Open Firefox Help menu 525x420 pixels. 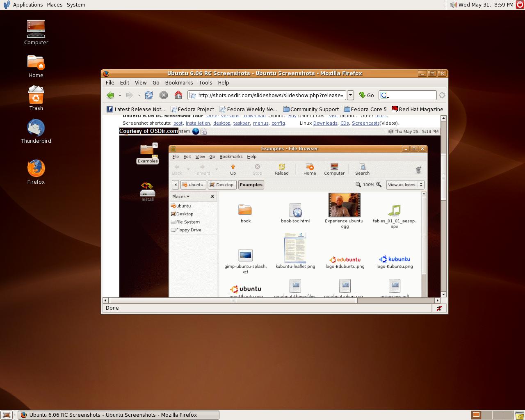(224, 82)
